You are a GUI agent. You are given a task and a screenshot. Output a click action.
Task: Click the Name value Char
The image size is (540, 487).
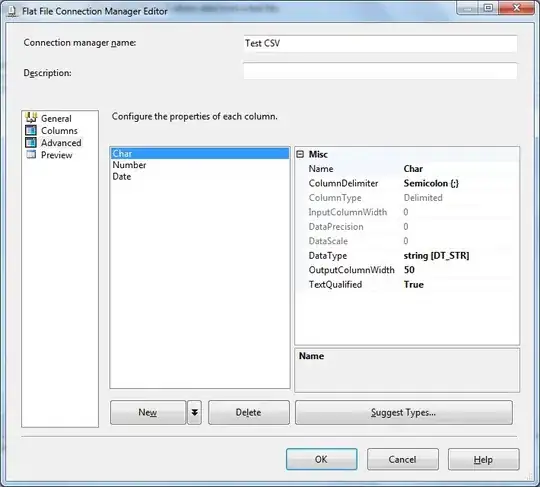tap(413, 169)
